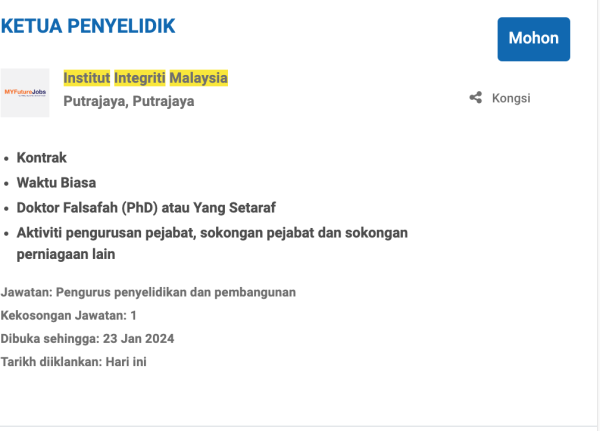Click the Kekosongan Jawatan: 1 line

[x=69, y=314]
